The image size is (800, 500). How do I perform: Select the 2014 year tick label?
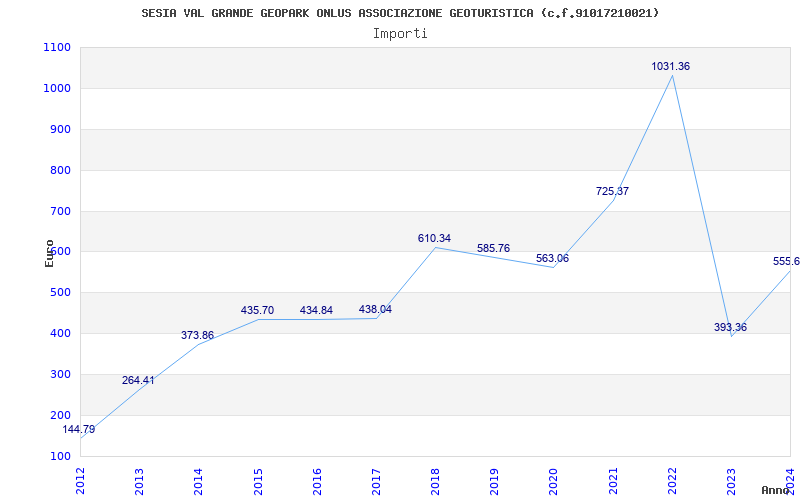point(198,481)
